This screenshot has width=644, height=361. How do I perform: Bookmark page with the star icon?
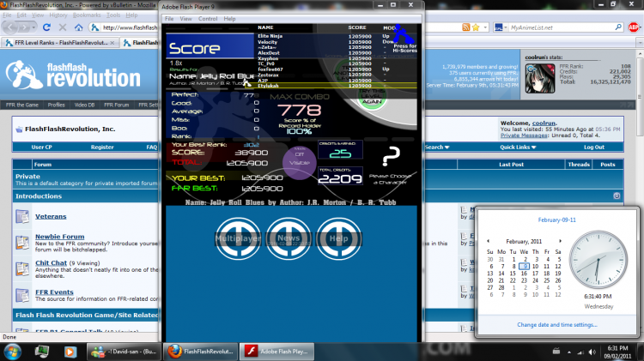(476, 27)
